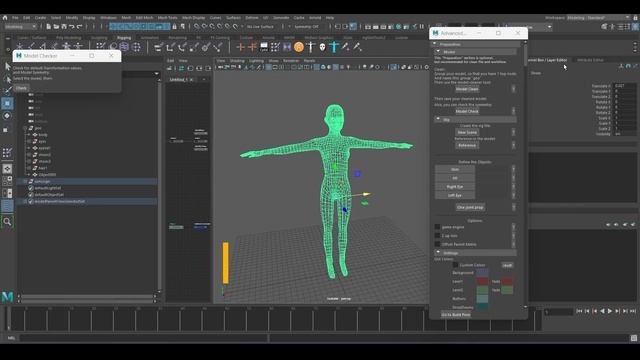Click Check button in Model Checker
640x360 pixels.
[x=21, y=88]
